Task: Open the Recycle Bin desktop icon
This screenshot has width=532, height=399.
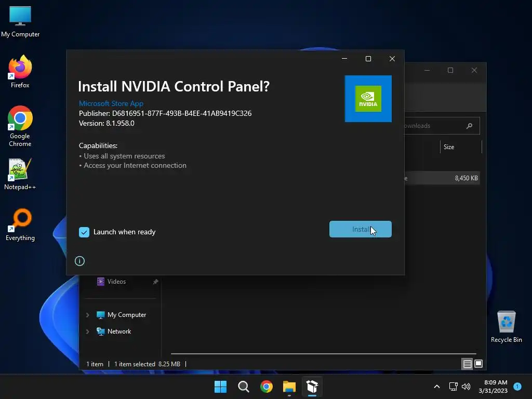Action: tap(506, 327)
